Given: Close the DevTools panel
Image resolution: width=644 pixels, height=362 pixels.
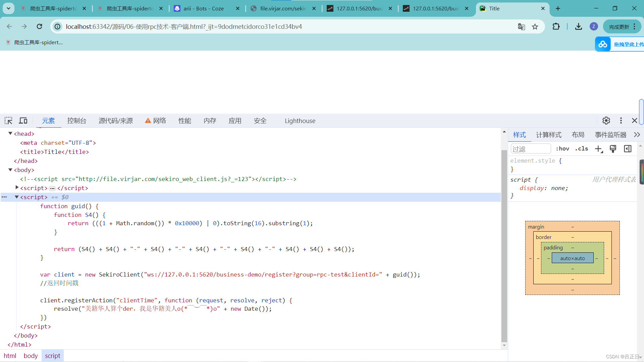Looking at the screenshot, I should click(x=634, y=121).
